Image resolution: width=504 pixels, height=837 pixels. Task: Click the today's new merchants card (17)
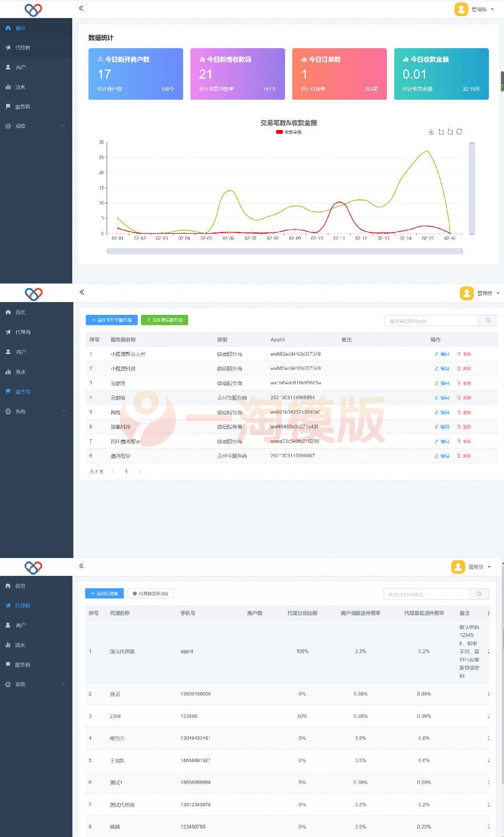136,74
